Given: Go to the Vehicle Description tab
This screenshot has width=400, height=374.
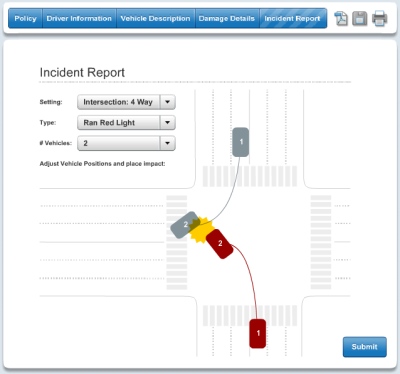Looking at the screenshot, I should 155,18.
